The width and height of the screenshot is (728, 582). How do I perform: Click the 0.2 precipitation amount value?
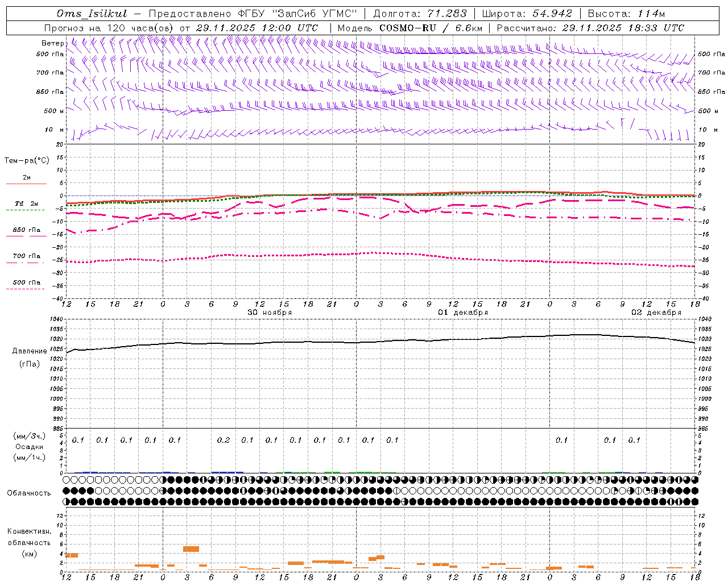pos(224,440)
